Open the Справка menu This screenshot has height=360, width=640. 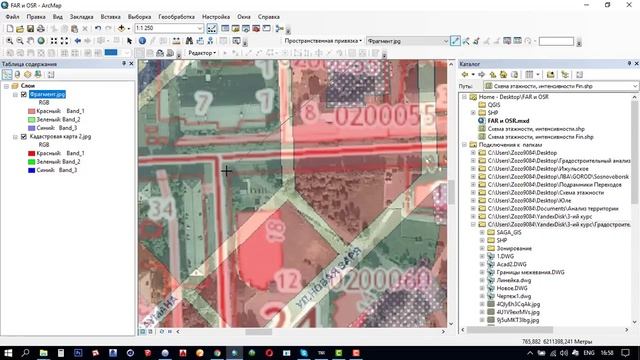tap(269, 17)
